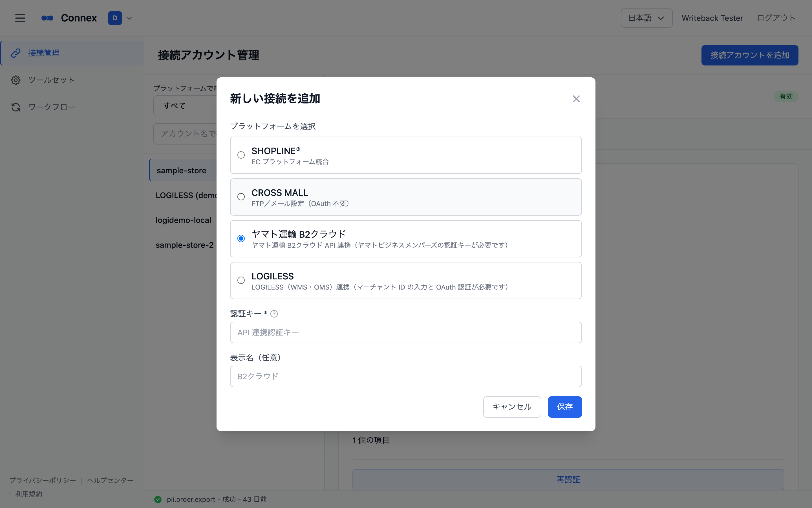
Task: Click ログアウト to log out
Action: [x=776, y=18]
